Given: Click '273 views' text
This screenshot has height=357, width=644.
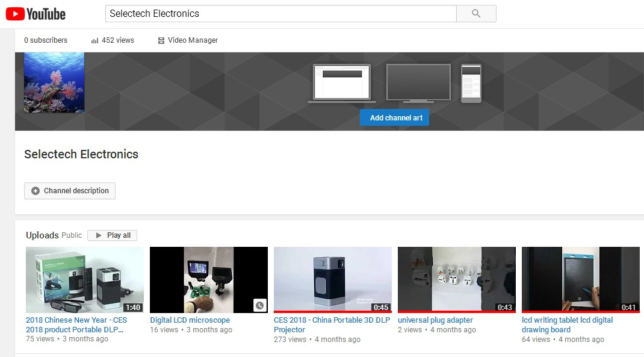Looking at the screenshot, I should (x=290, y=340).
